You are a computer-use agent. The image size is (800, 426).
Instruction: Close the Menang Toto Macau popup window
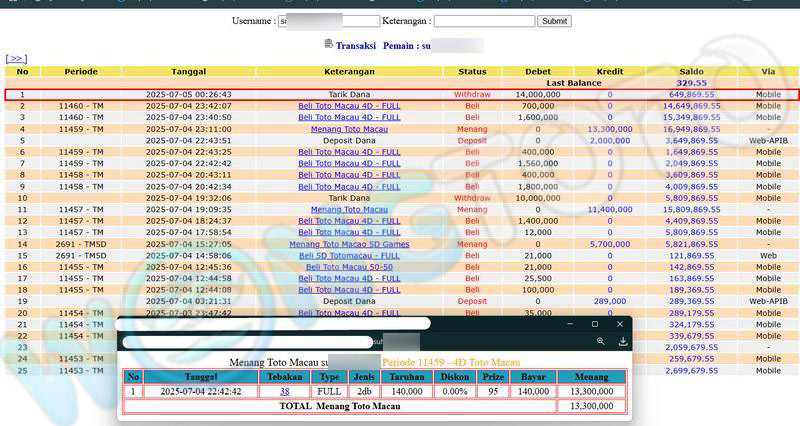pos(620,324)
